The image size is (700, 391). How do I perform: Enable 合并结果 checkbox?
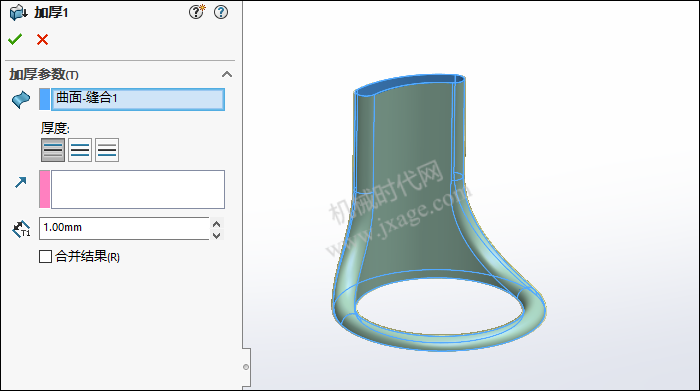[45, 257]
